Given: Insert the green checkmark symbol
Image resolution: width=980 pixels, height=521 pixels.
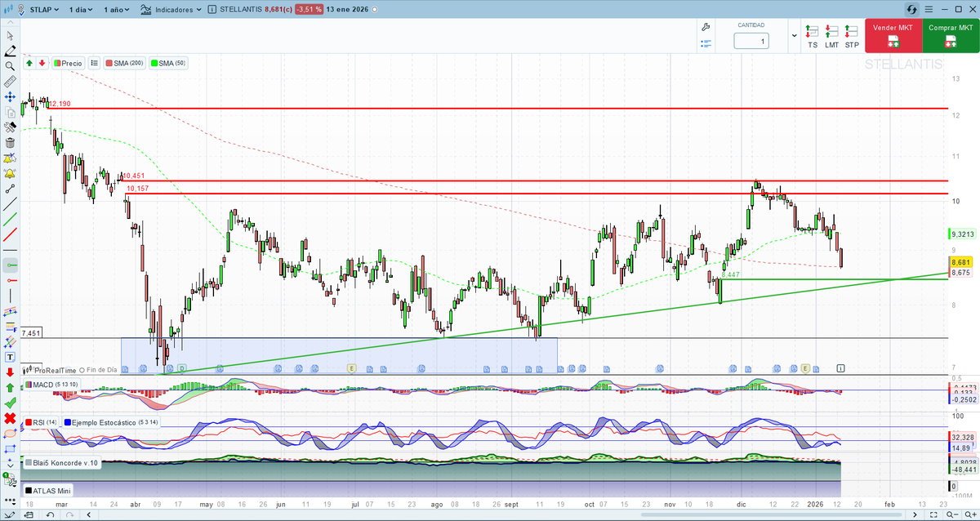Looking at the screenshot, I should click(x=10, y=403).
